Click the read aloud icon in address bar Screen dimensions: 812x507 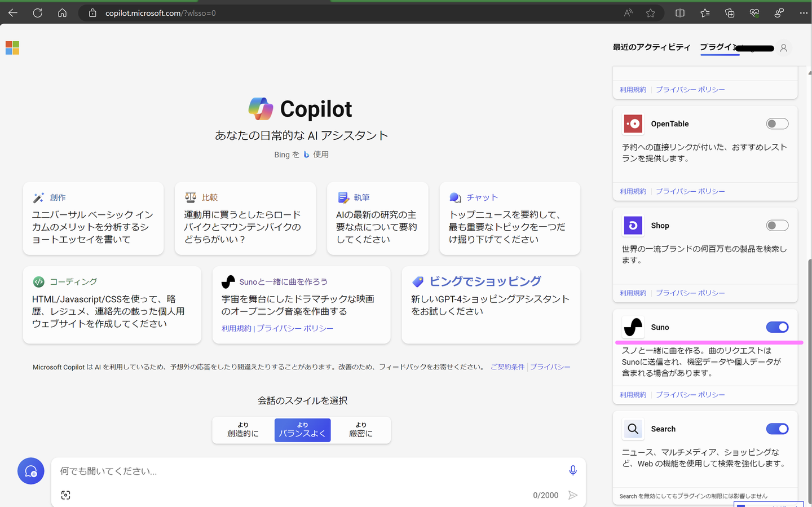coord(628,13)
